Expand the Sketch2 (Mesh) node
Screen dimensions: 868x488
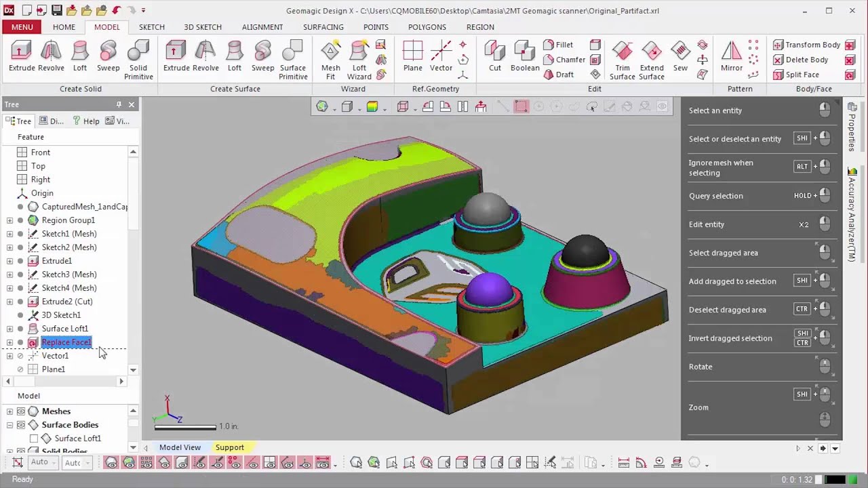(9, 247)
